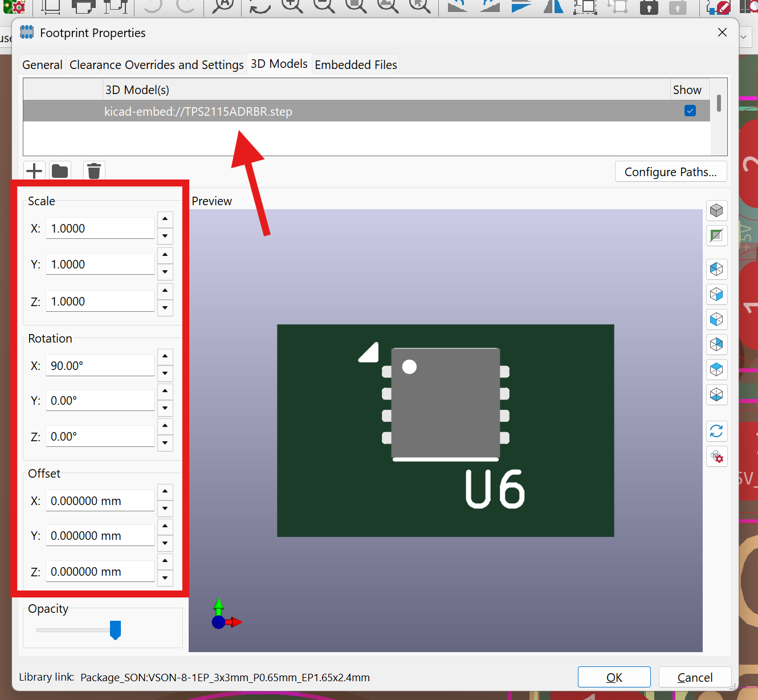Switch to the Embedded Files tab
This screenshot has height=700, width=758.
pyautogui.click(x=356, y=64)
